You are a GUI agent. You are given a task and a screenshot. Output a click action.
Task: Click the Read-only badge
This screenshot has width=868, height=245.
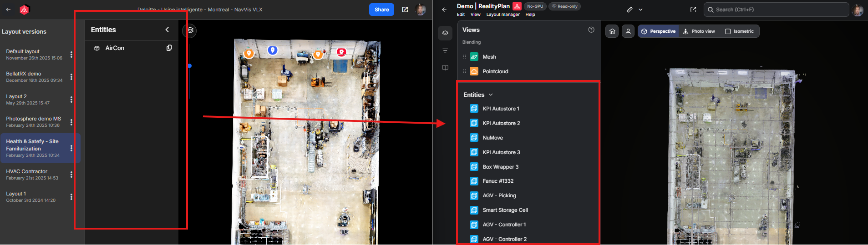564,6
